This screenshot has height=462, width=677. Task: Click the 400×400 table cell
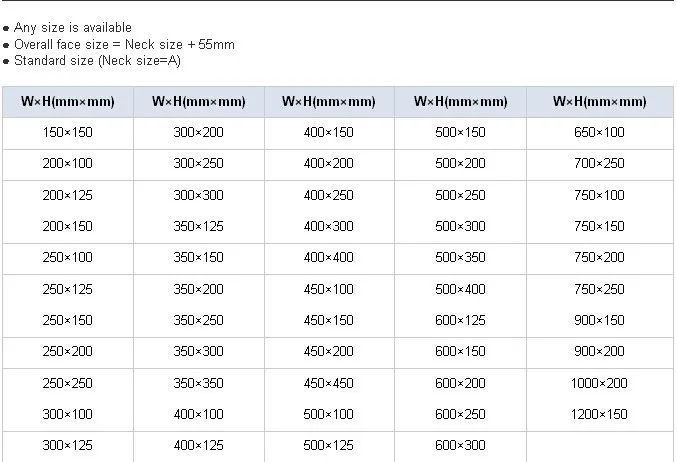click(x=329, y=257)
